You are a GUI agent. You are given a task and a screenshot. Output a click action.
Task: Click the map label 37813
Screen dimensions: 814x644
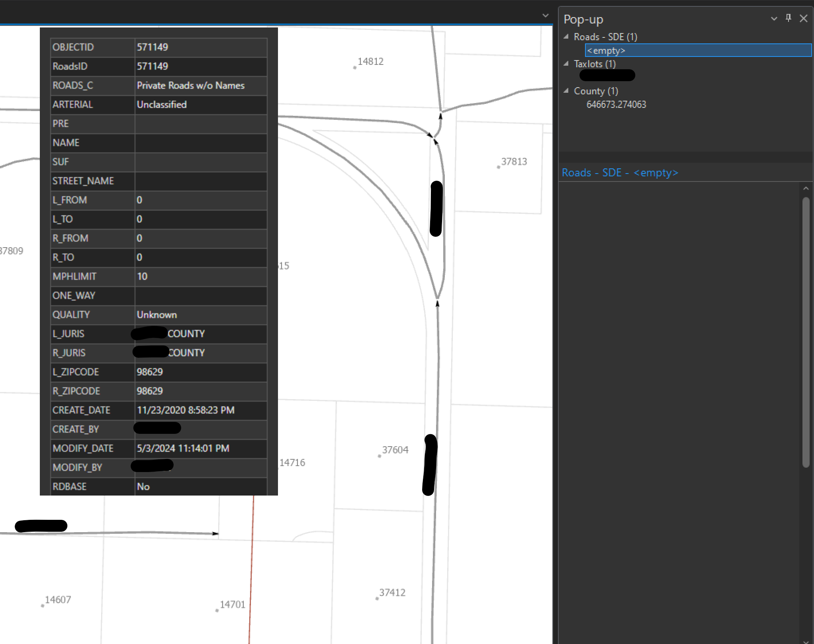point(514,162)
